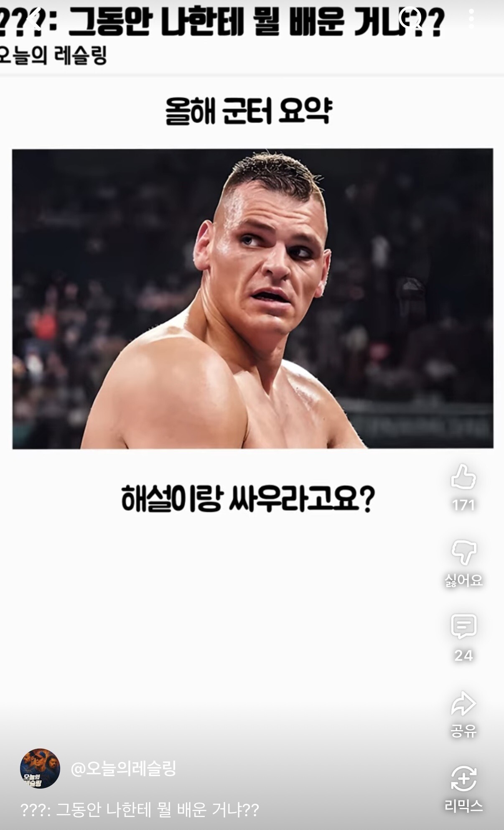This screenshot has height=830, width=504.
Task: Click the 리믹스 label
Action: [x=463, y=806]
